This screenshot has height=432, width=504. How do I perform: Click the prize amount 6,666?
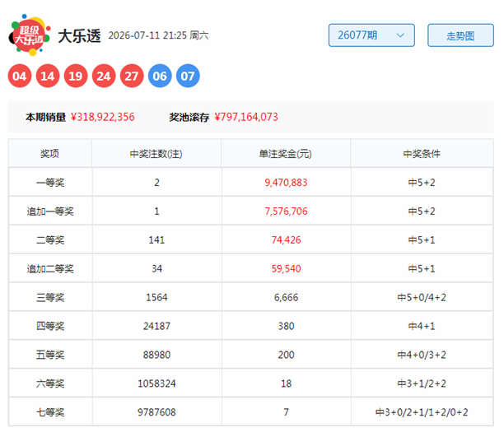[x=286, y=297]
